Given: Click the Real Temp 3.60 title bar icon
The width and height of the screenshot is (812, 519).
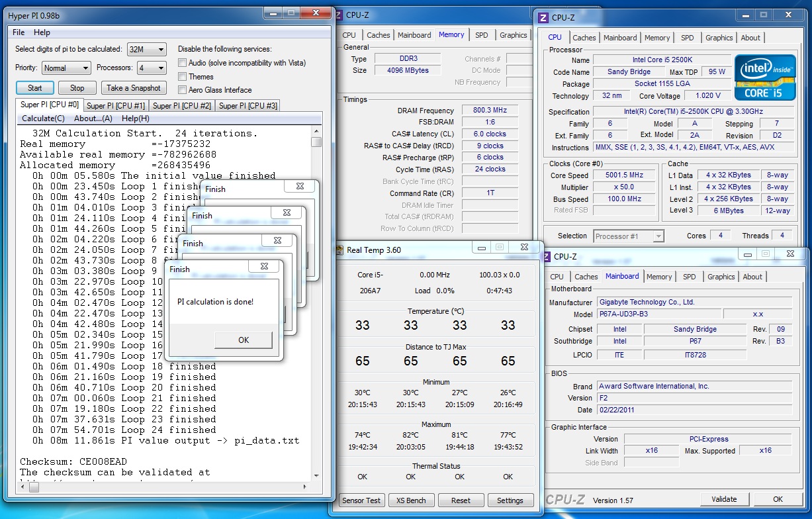Looking at the screenshot, I should coord(340,250).
